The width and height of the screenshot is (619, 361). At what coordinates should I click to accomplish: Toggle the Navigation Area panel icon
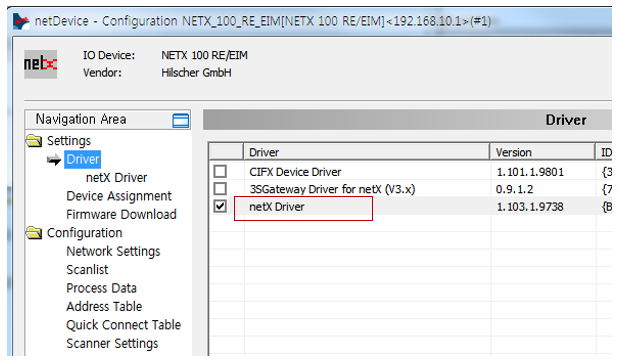[x=181, y=120]
